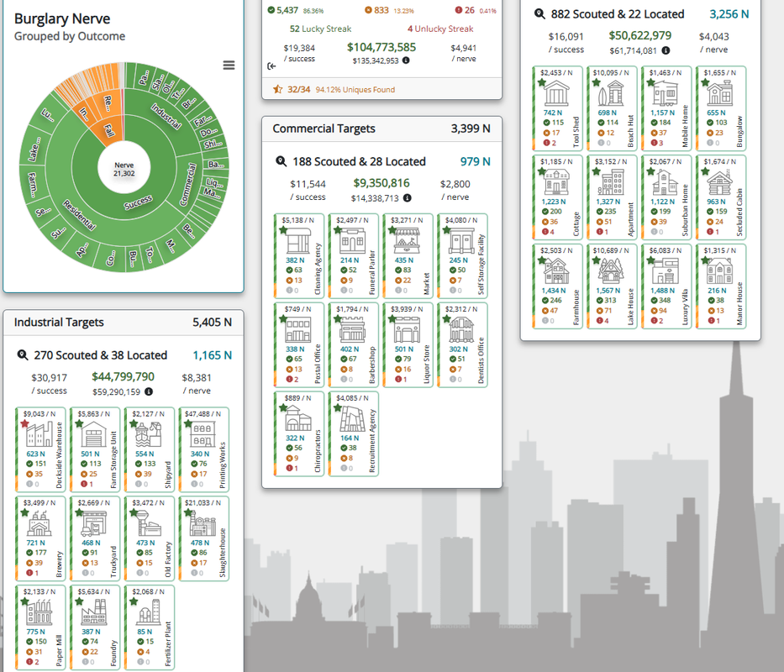Open the Burglary Nerve chart hamburger menu

pyautogui.click(x=229, y=65)
